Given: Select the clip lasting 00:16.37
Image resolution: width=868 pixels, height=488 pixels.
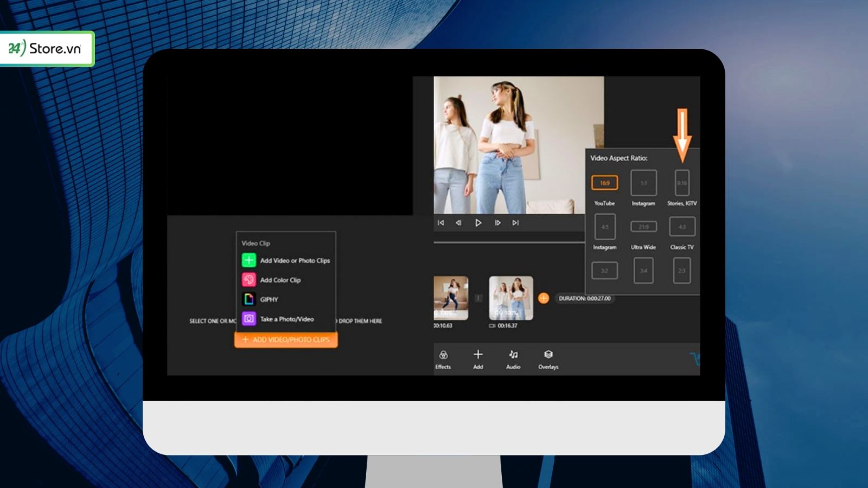Looking at the screenshot, I should click(511, 298).
